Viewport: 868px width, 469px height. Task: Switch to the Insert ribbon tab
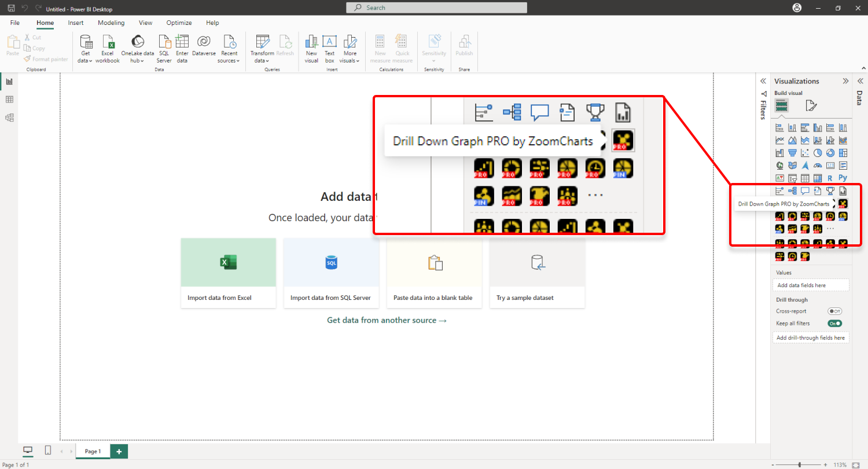(x=76, y=23)
